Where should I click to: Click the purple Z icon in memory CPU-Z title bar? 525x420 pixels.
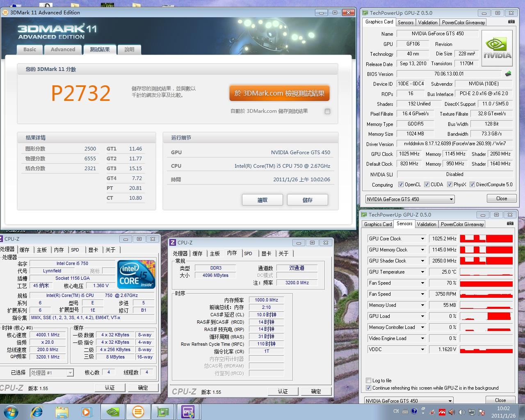click(x=173, y=242)
